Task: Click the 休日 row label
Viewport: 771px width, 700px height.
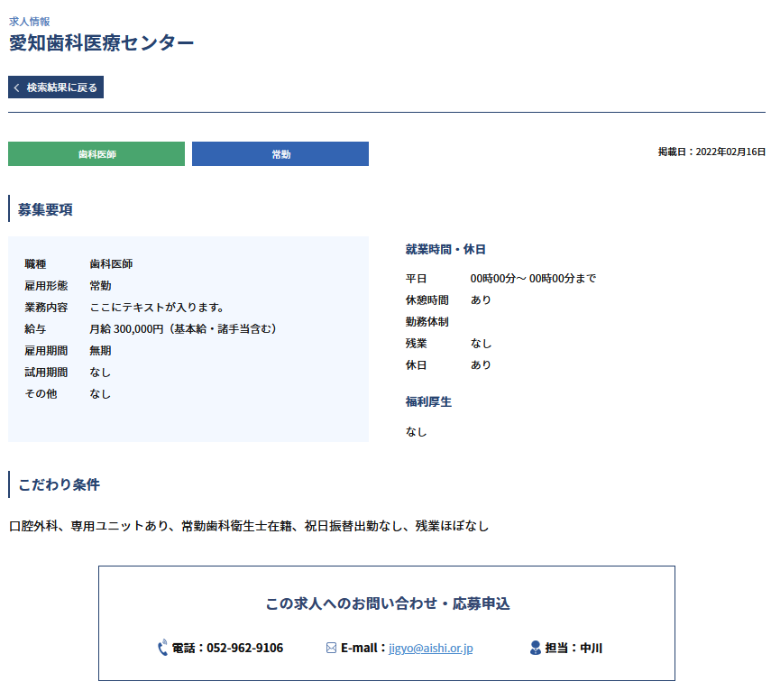Action: [x=417, y=365]
